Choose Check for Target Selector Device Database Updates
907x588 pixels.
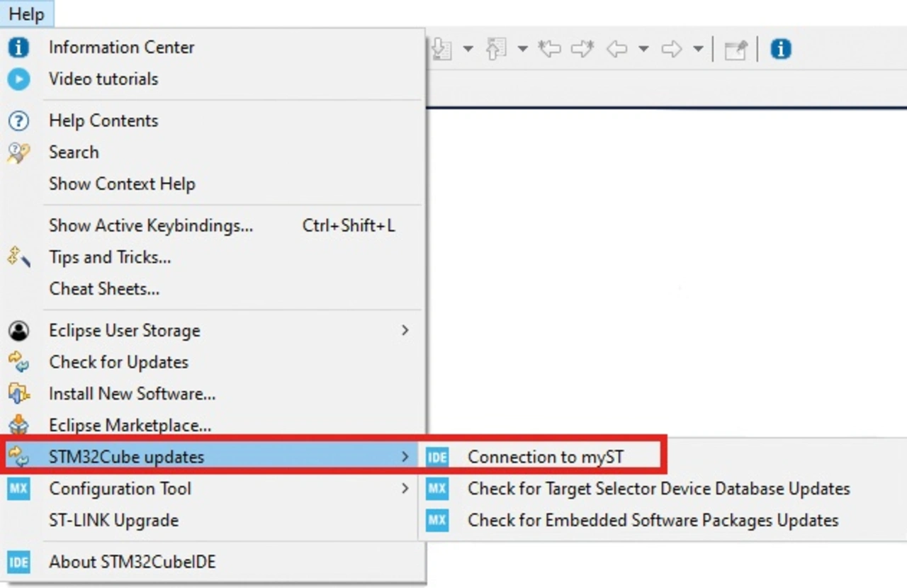tap(658, 488)
